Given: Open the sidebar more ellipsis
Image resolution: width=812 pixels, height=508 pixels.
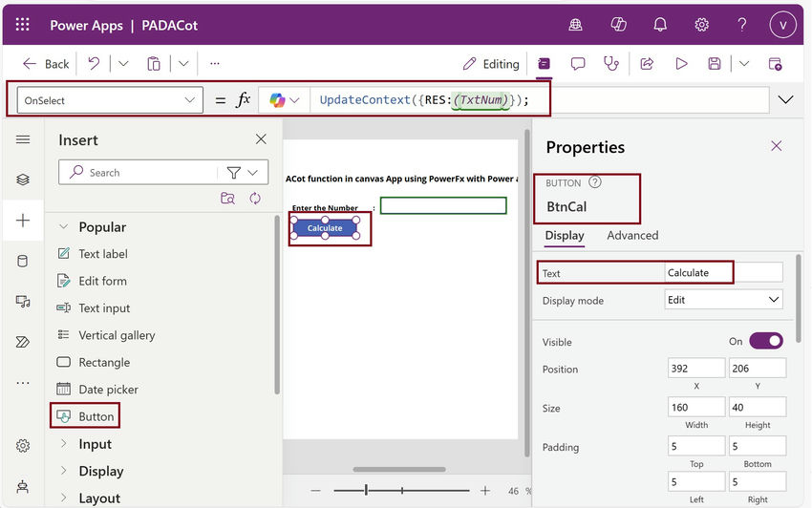Looking at the screenshot, I should click(x=23, y=383).
